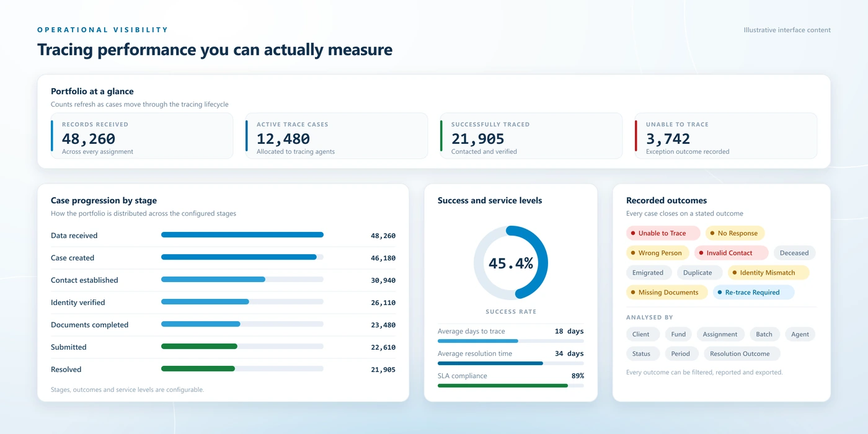Click the 45.4% success rate donut chart
Screen dimensions: 868x434
[511, 263]
